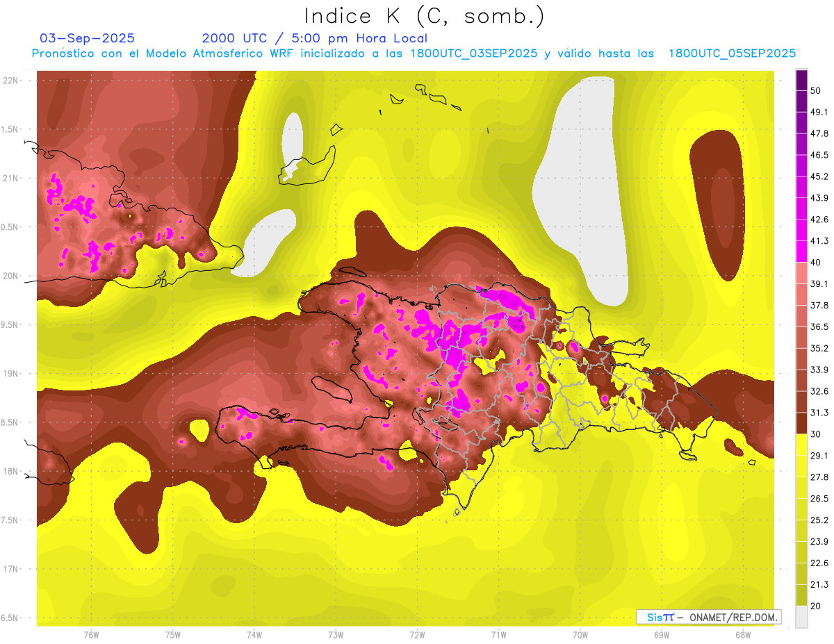Image resolution: width=834 pixels, height=644 pixels.
Task: Click the '69W' longitude axis label
Action: [662, 635]
